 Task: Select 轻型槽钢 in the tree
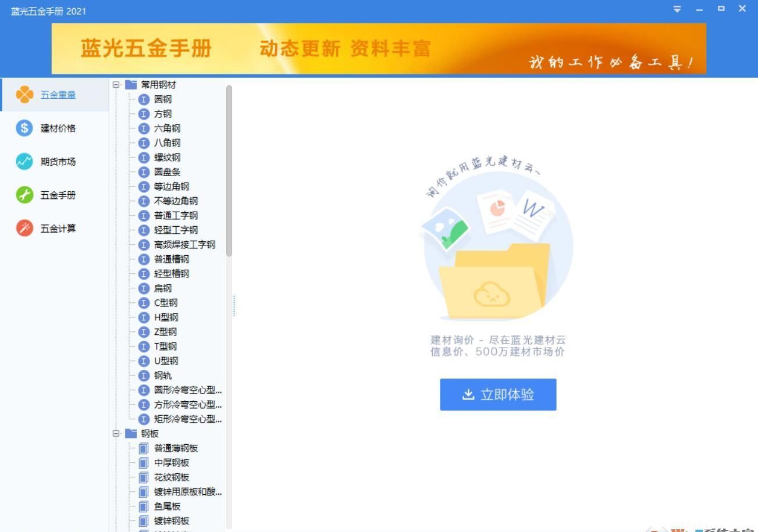[x=172, y=274]
